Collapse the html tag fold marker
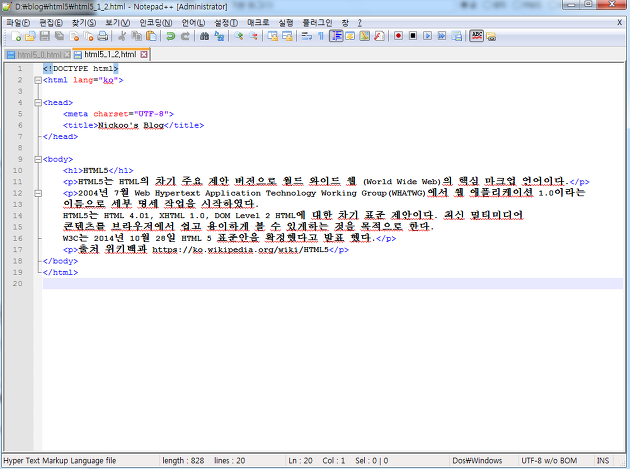630x469 pixels. [38, 80]
